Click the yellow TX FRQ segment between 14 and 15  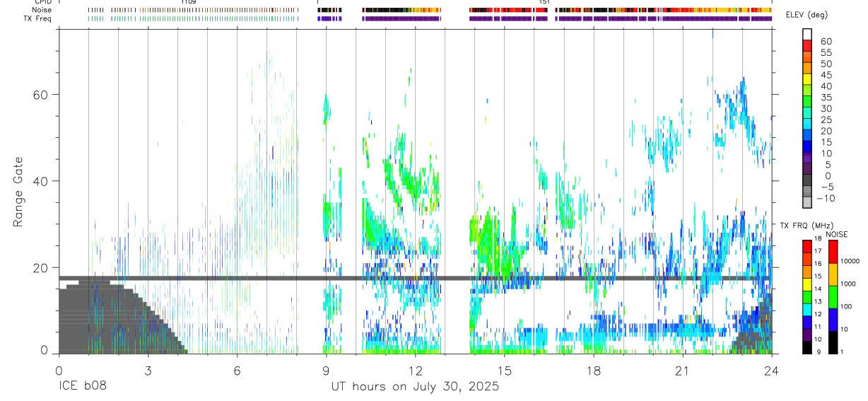(x=807, y=284)
